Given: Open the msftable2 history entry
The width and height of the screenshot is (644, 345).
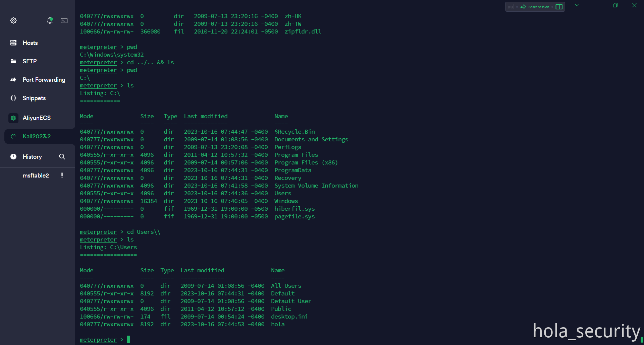Looking at the screenshot, I should (x=36, y=176).
